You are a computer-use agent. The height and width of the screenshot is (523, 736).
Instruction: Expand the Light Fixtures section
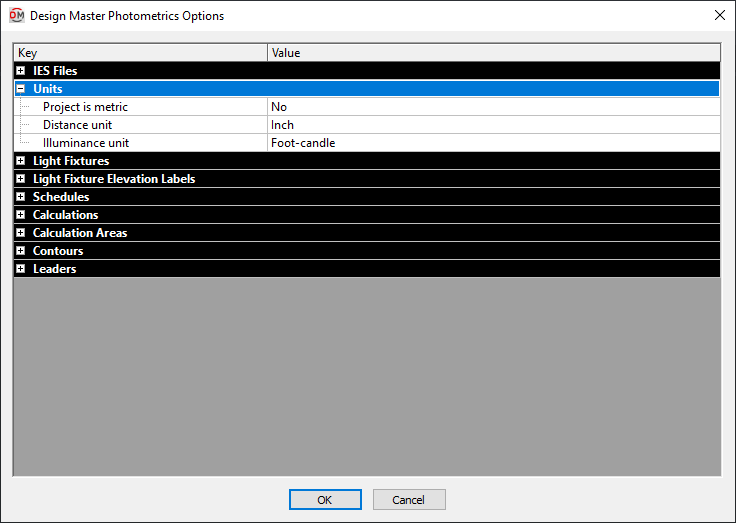coord(21,161)
